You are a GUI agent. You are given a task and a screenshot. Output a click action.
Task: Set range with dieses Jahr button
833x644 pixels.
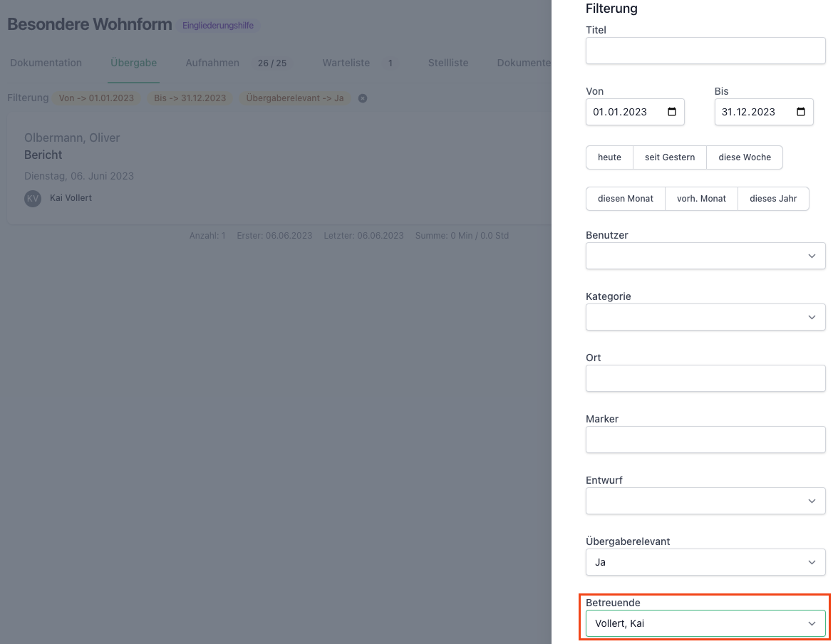coord(774,199)
